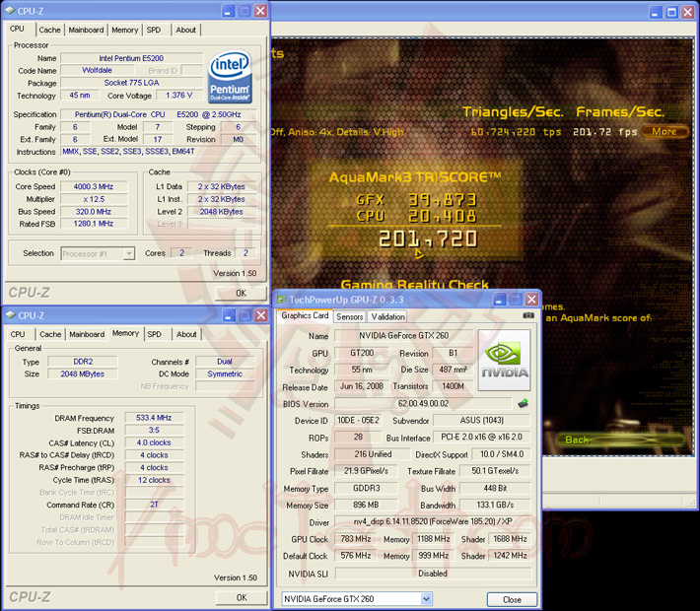Select Memory tab in bottom CPU-Z window
The image size is (700, 611).
[125, 333]
